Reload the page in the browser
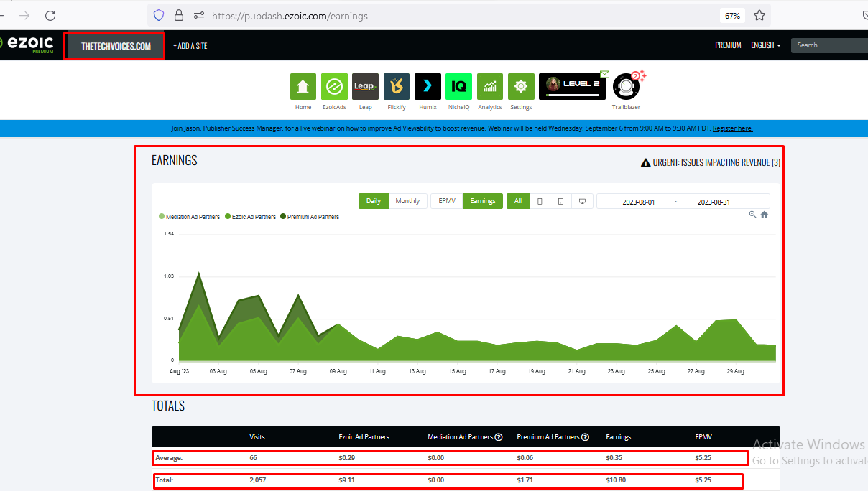This screenshot has height=491, width=868. [50, 15]
